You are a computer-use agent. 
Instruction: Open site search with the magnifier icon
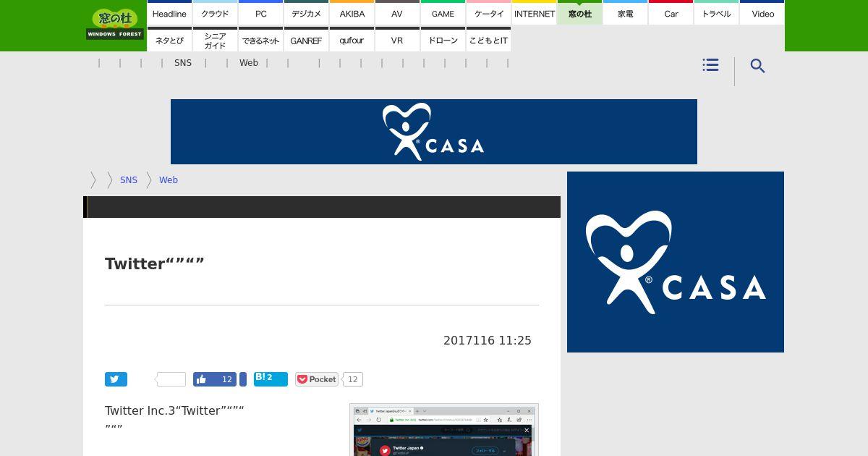pos(757,66)
